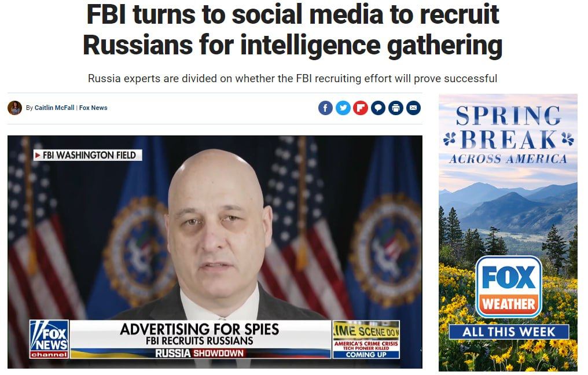Share article on Twitter
The width and height of the screenshot is (588, 375).
(x=343, y=108)
